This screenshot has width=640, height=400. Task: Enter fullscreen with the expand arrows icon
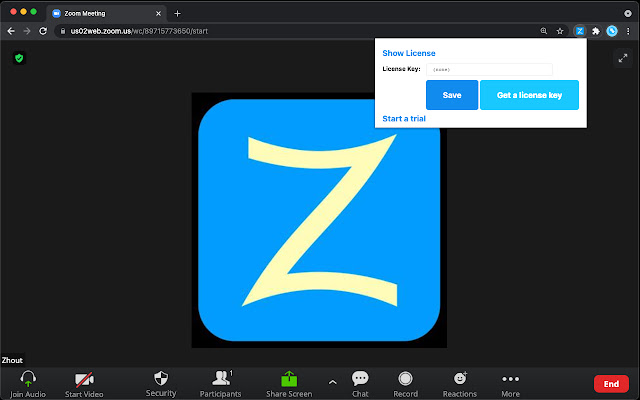coord(622,58)
